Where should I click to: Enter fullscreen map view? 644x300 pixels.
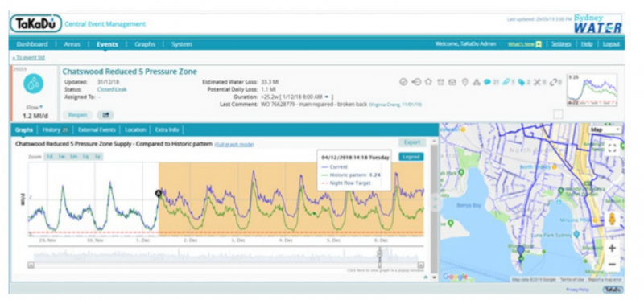click(x=612, y=148)
